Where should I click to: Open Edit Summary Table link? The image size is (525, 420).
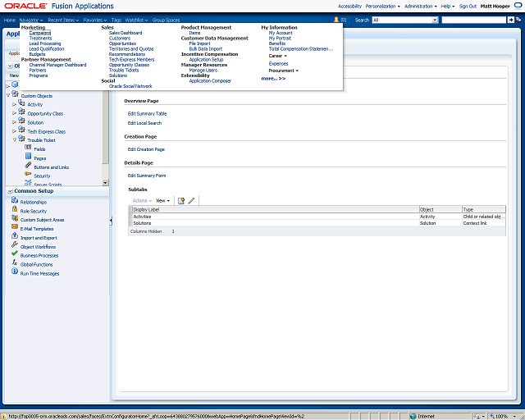pos(147,113)
